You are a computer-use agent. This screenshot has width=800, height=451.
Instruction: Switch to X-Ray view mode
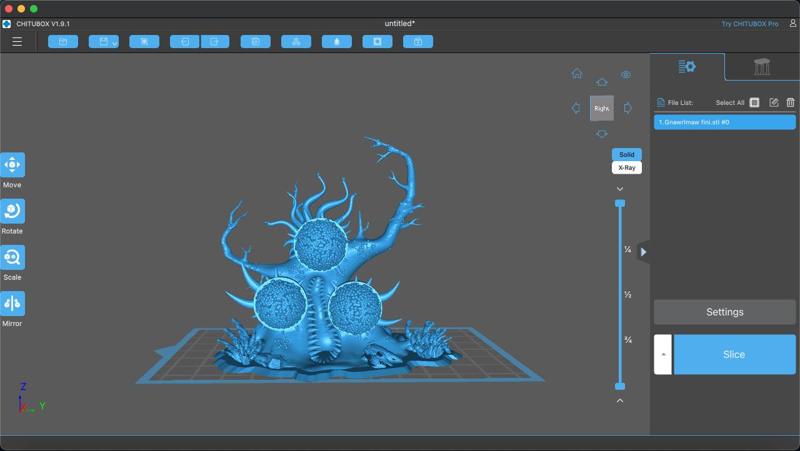(626, 168)
